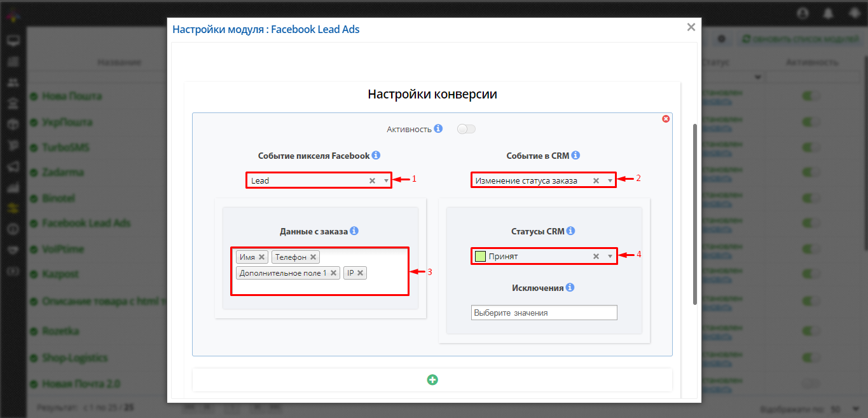Viewport: 868px width, 418px height.
Task: Click the Настройки конверсии heading
Action: [x=432, y=95]
